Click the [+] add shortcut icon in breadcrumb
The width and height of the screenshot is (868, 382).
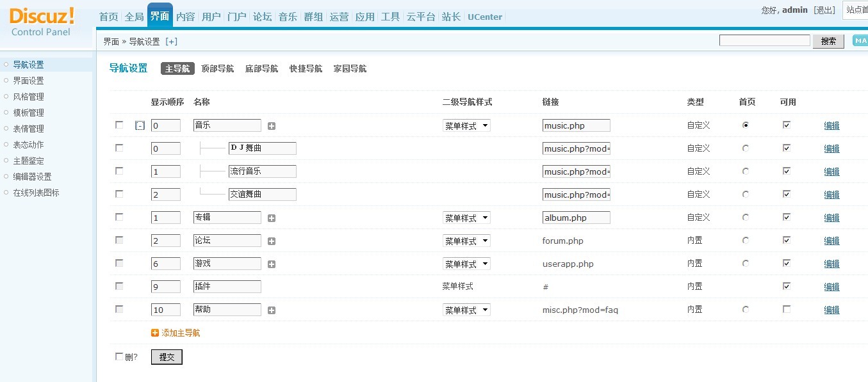click(171, 42)
